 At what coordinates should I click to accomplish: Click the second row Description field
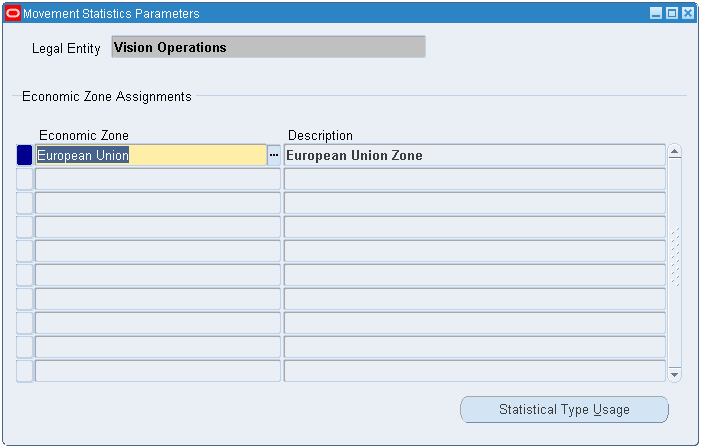[474, 179]
